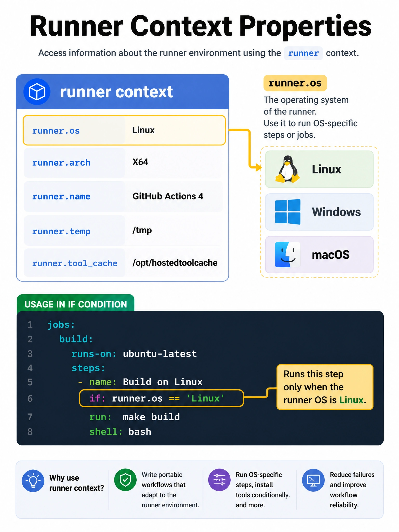Select the Windows OS card
This screenshot has width=399, height=532.
click(x=319, y=212)
